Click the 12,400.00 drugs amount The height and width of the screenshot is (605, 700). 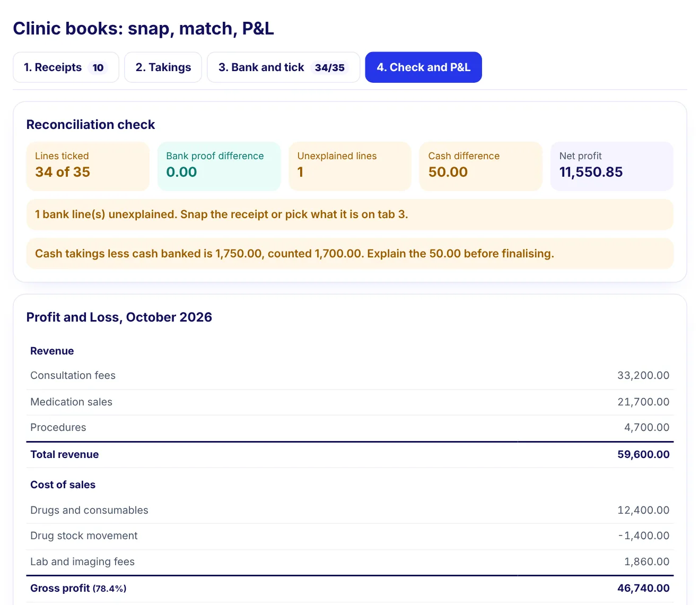click(x=643, y=511)
